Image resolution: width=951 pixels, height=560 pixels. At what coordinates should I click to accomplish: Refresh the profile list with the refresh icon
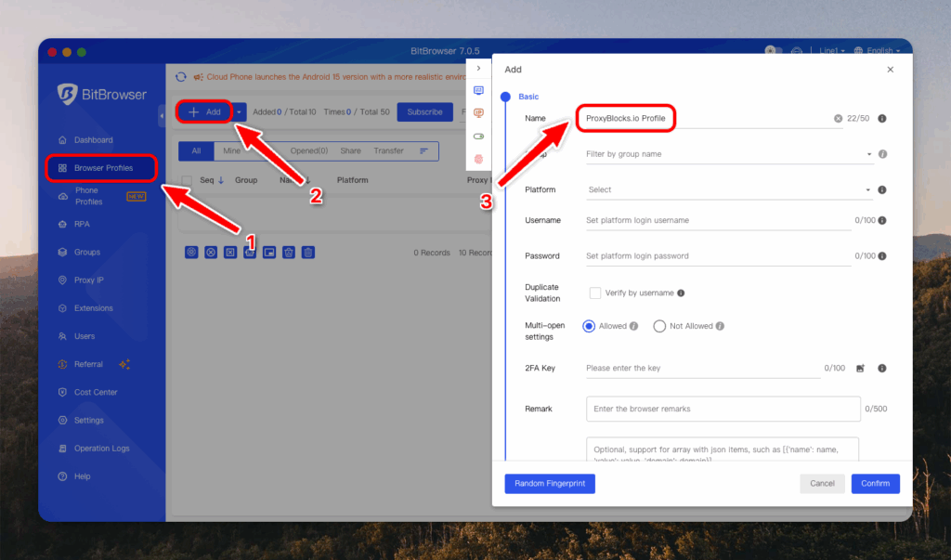(181, 77)
